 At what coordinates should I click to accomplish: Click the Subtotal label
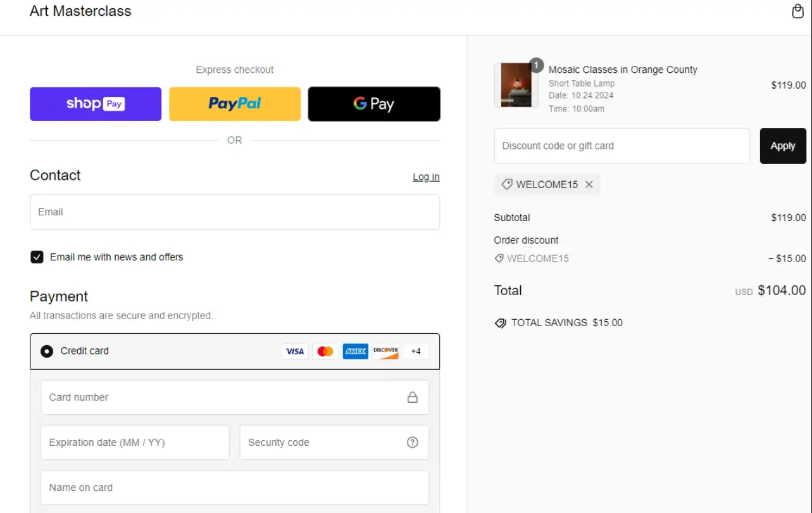click(512, 218)
